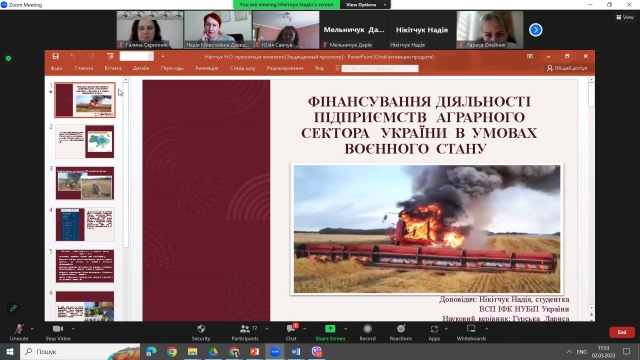Start recording with the Record button

pyautogui.click(x=367, y=329)
